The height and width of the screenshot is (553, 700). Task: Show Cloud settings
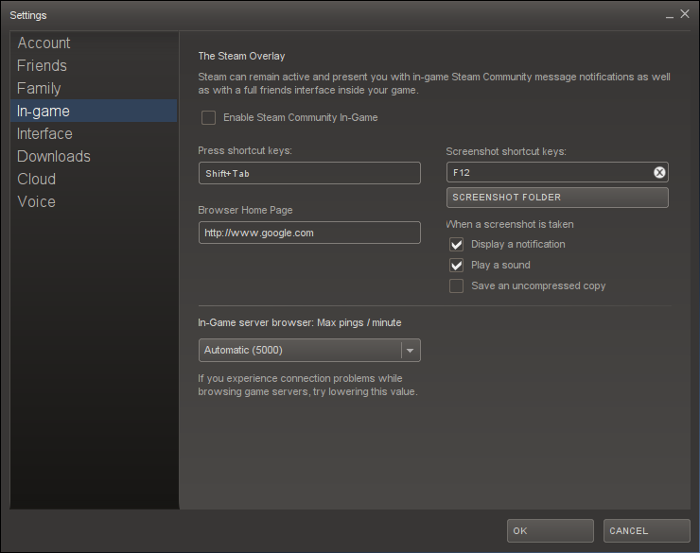pyautogui.click(x=94, y=179)
